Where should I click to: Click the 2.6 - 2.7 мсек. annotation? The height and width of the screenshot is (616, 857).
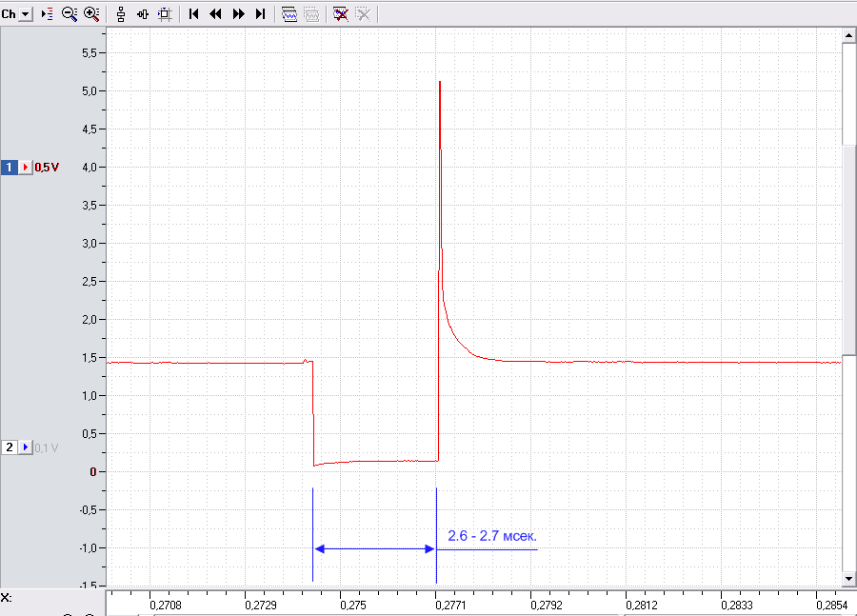(492, 536)
